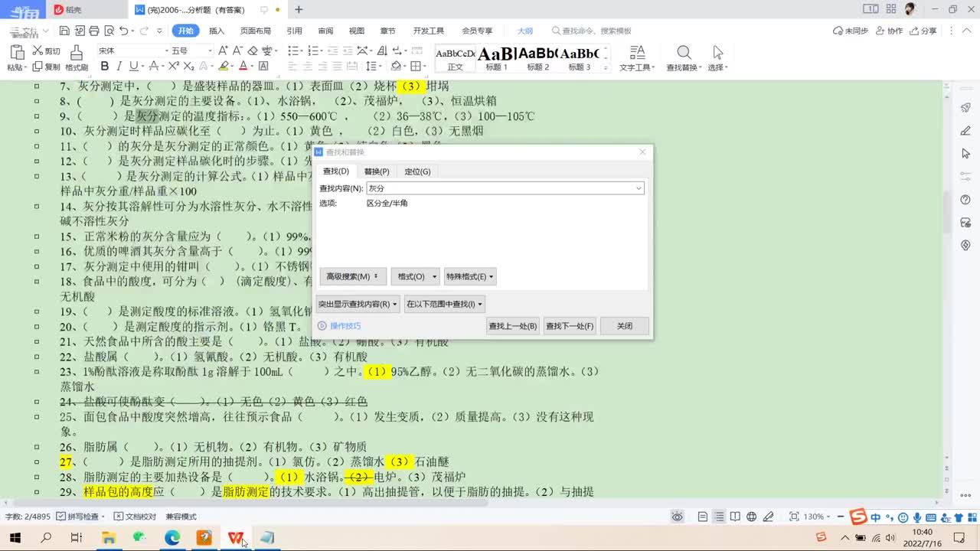Click the print icon in quick access bar
This screenshot has width=980, height=551.
[x=93, y=31]
